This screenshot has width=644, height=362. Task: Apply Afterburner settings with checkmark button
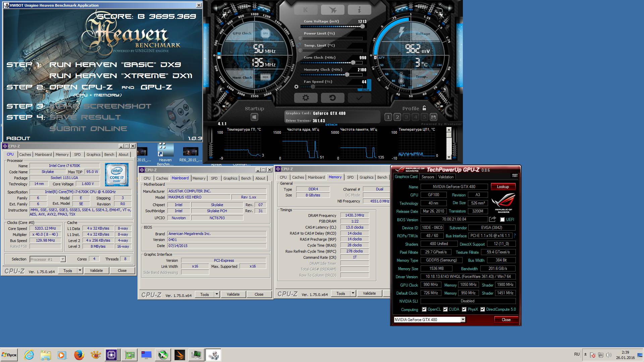click(x=359, y=98)
